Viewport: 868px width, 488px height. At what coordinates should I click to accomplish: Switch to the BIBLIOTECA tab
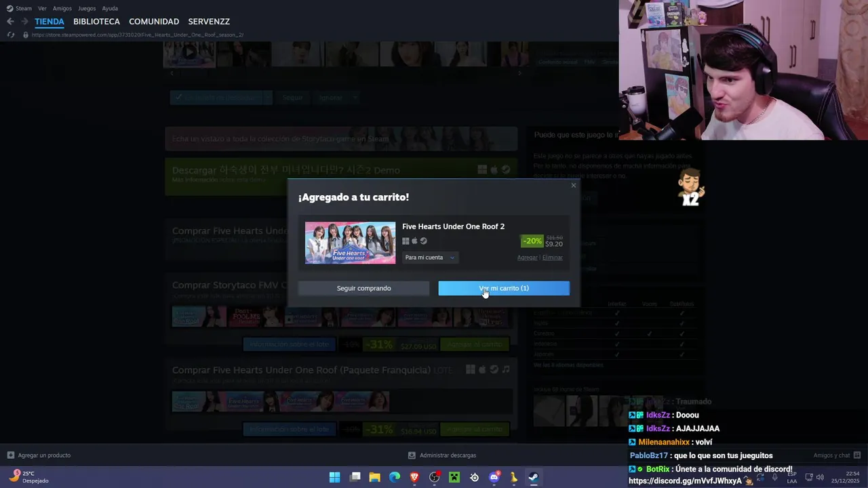coord(96,22)
